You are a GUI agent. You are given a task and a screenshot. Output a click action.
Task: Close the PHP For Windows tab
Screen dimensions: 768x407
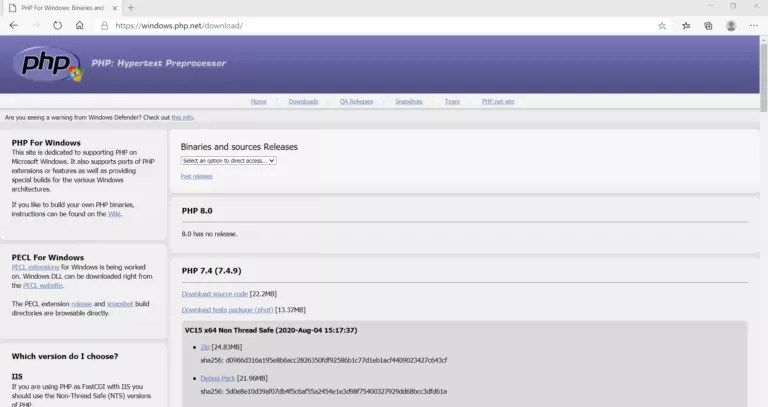pyautogui.click(x=115, y=8)
